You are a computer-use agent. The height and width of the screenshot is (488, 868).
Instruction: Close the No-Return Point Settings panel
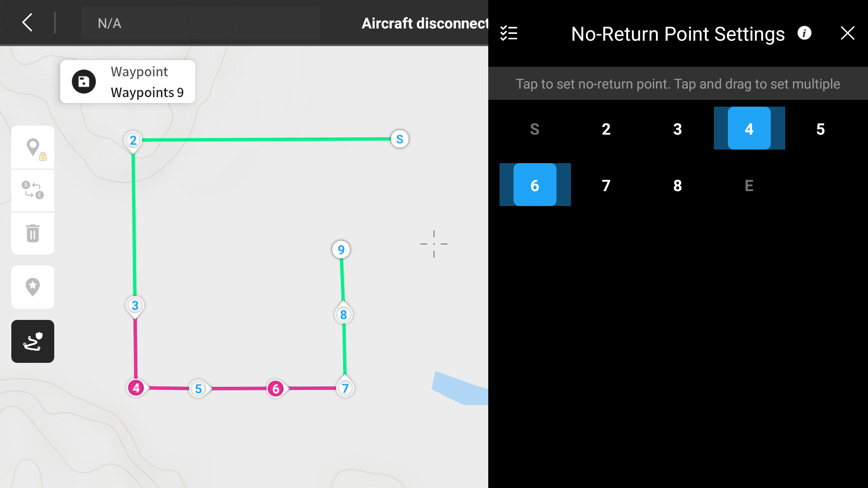click(847, 33)
